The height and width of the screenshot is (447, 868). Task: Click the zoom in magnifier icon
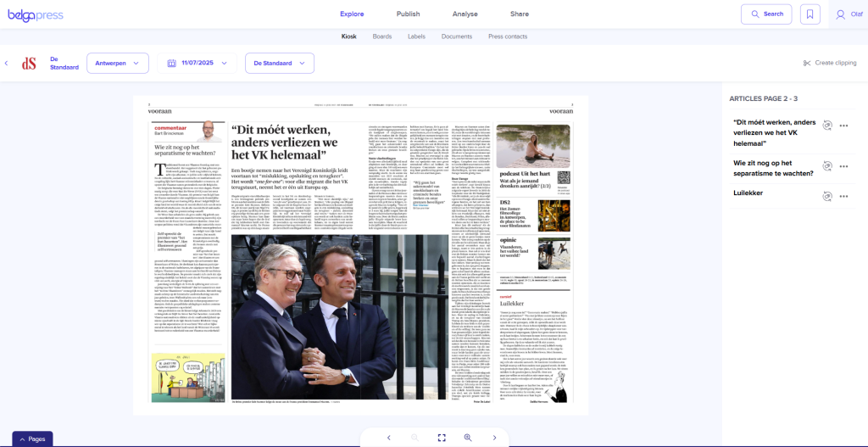[467, 437]
